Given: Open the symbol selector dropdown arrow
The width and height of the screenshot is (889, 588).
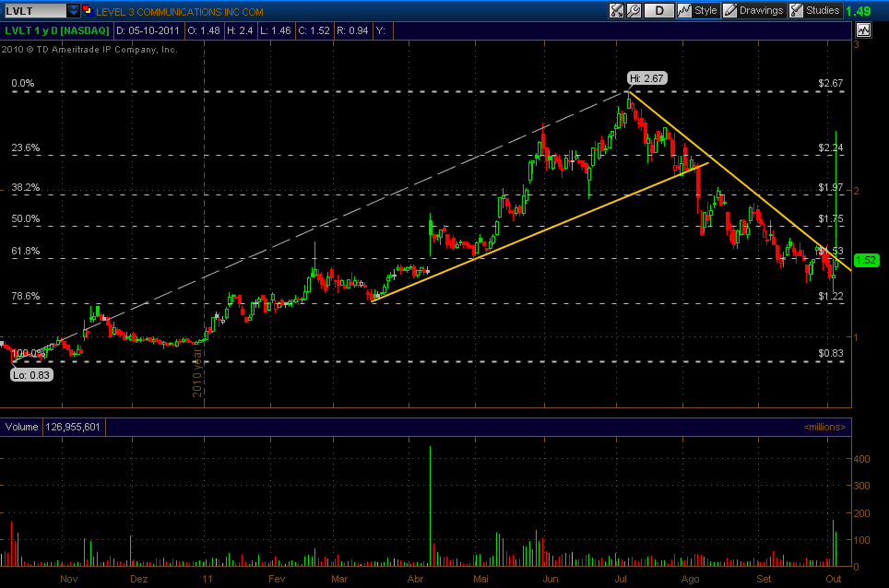Looking at the screenshot, I should click(73, 11).
